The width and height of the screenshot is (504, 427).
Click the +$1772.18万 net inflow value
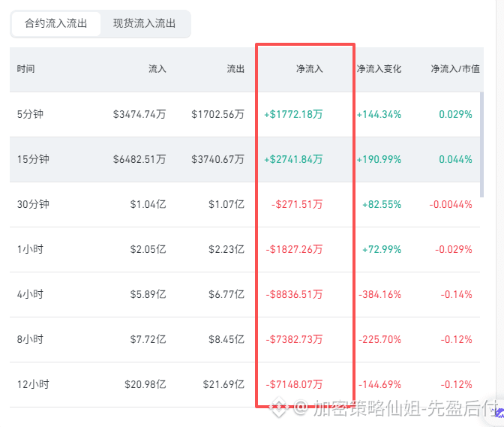tap(293, 115)
